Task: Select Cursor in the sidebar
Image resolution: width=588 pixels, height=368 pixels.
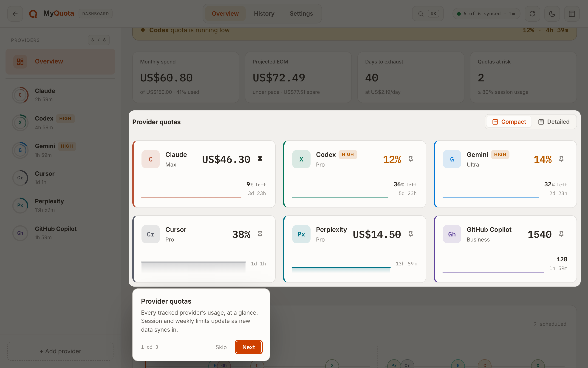Action: (x=60, y=178)
